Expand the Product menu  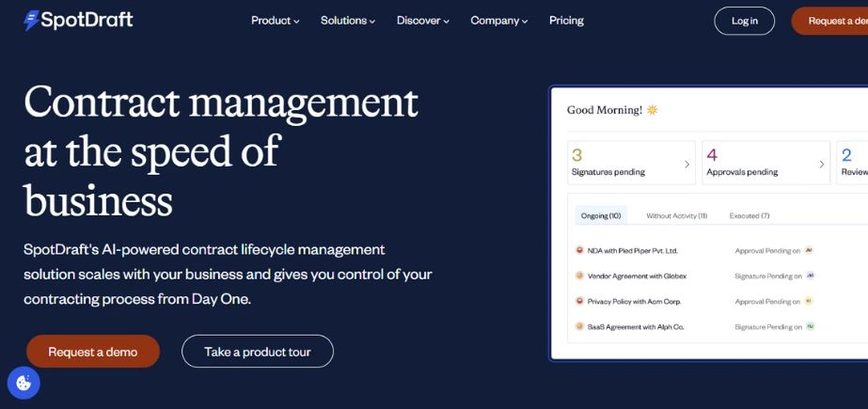click(276, 21)
